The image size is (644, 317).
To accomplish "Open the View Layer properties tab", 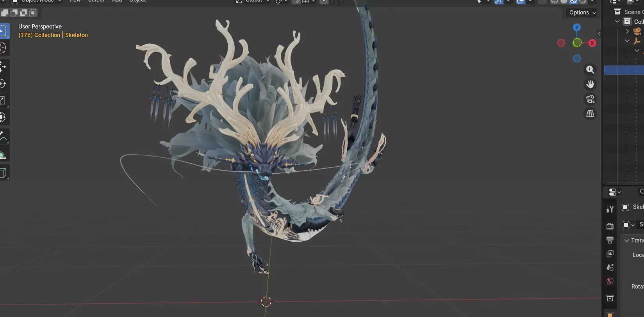I will (610, 254).
